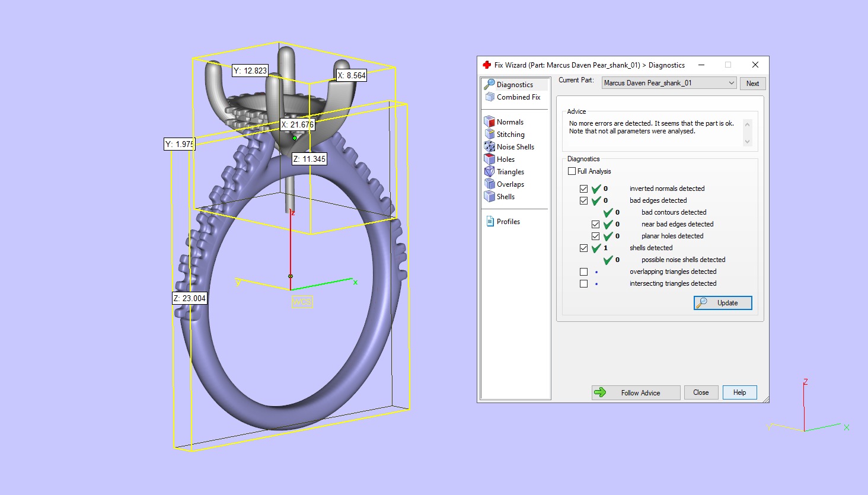The image size is (868, 495).
Task: Click the red cross Fix Wizard title icon
Action: click(x=487, y=65)
